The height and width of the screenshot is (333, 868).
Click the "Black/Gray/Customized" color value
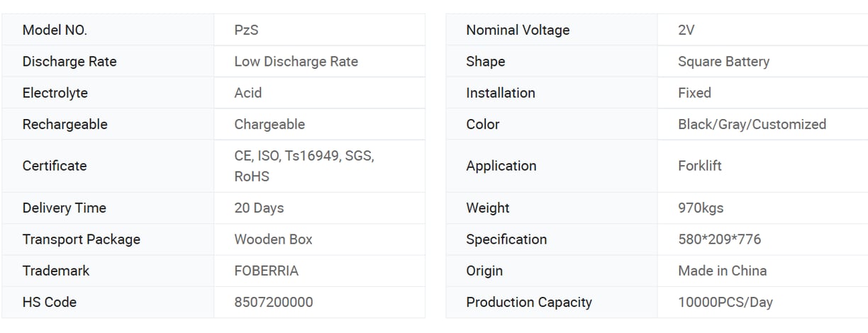752,124
